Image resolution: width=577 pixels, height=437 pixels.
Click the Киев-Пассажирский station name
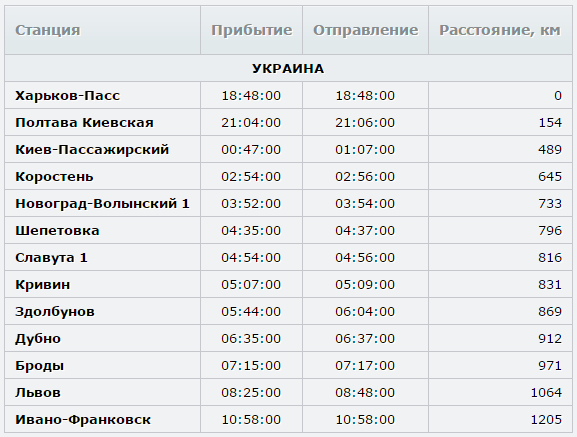click(x=92, y=150)
